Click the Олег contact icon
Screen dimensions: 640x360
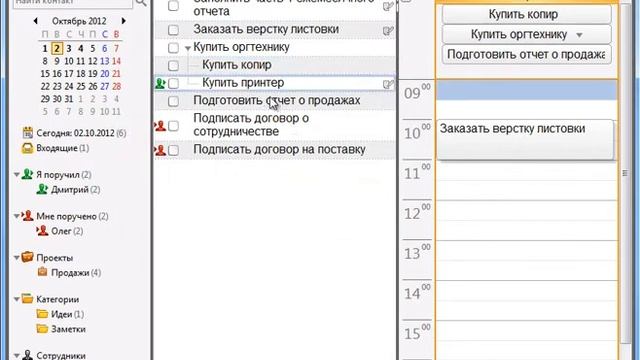(x=42, y=231)
